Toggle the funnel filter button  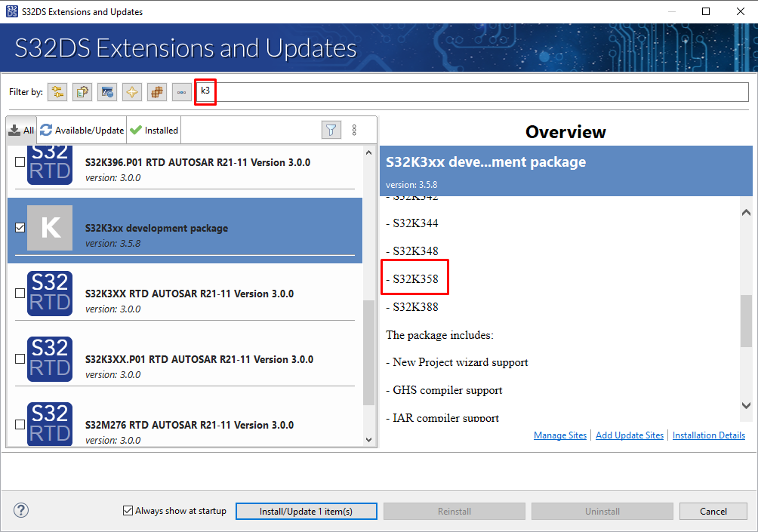[331, 130]
